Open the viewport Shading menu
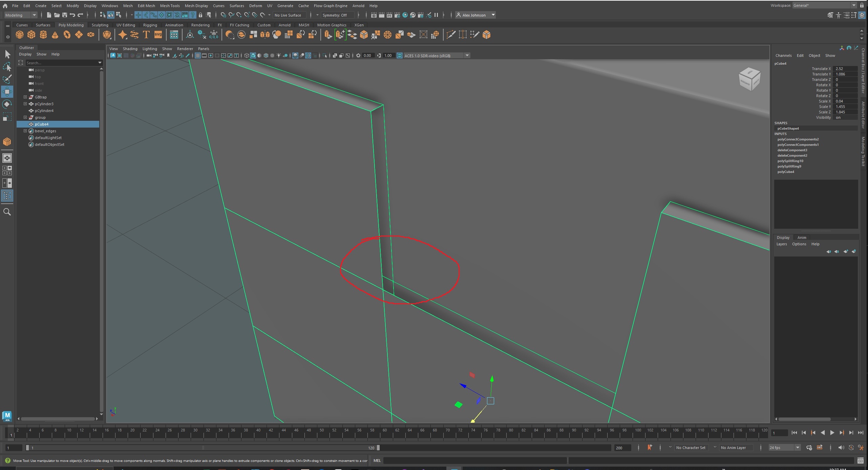The width and height of the screenshot is (868, 470). [x=130, y=49]
